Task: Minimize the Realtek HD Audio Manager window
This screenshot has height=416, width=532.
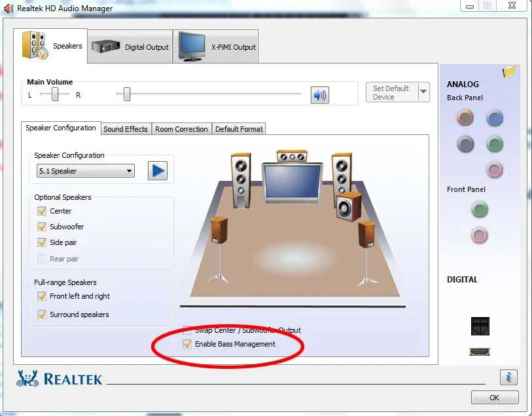Action: click(x=470, y=6)
